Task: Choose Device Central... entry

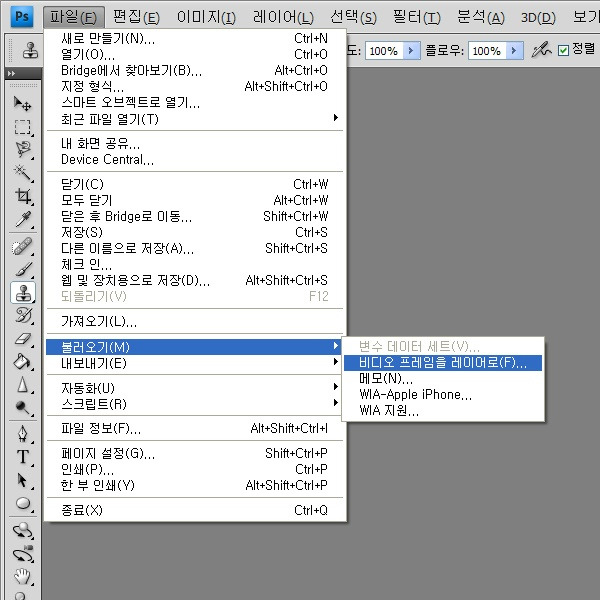Action: click(195, 159)
